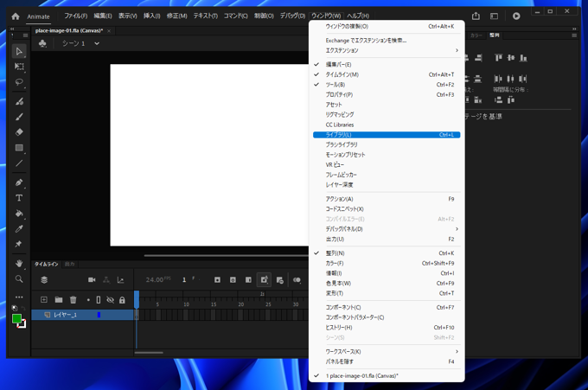Toggle the checked タイムライン(M) menu item
Screen dimensions: 588x390
(387, 74)
